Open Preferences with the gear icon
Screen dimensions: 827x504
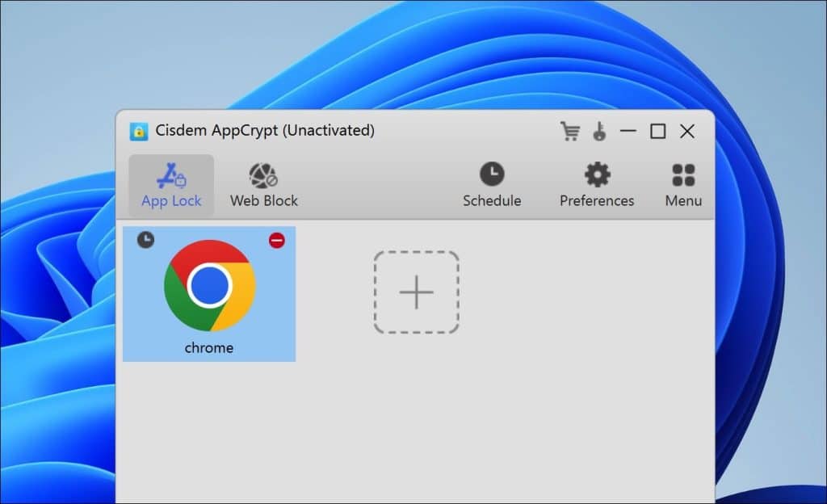597,186
